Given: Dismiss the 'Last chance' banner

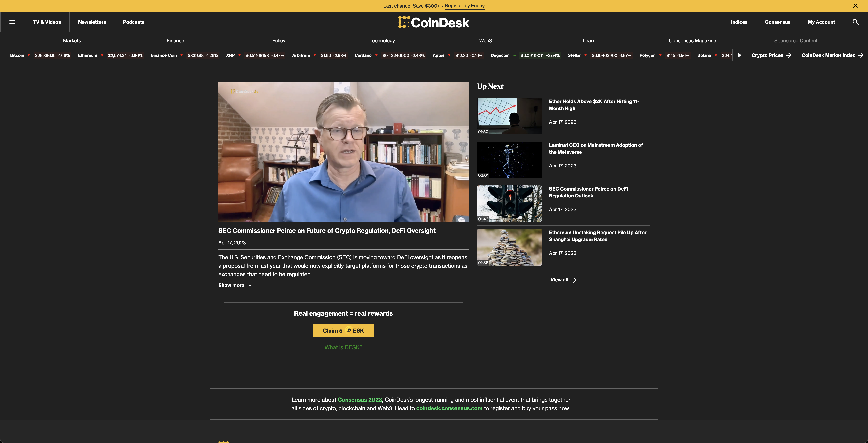Looking at the screenshot, I should [x=855, y=5].
